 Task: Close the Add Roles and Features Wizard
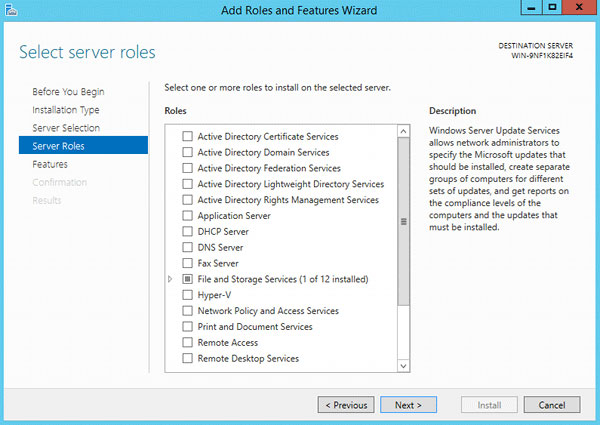coord(579,7)
